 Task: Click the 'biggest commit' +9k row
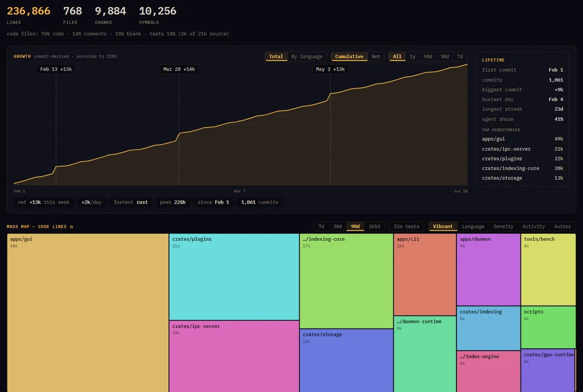(x=523, y=89)
